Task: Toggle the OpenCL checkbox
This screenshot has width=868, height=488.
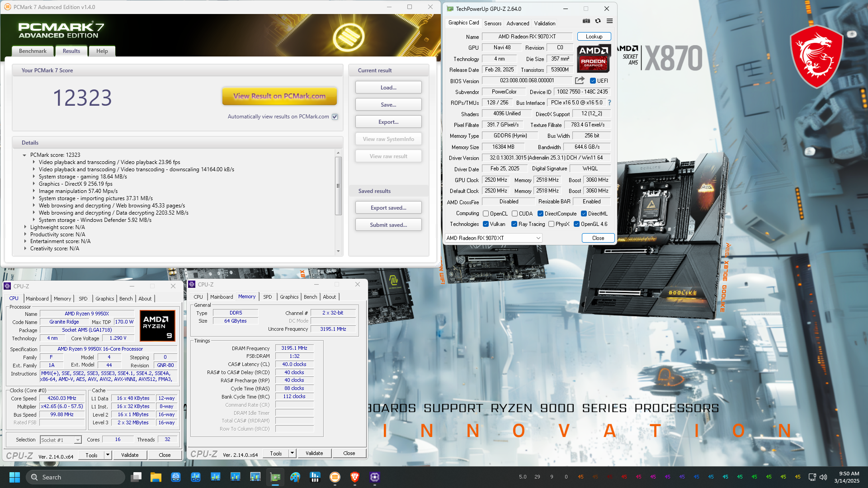Action: [x=486, y=214]
